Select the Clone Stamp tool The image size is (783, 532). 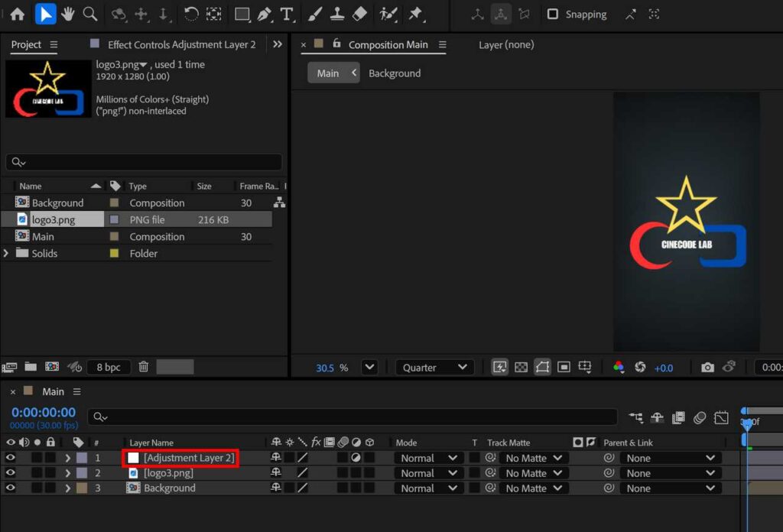point(337,14)
